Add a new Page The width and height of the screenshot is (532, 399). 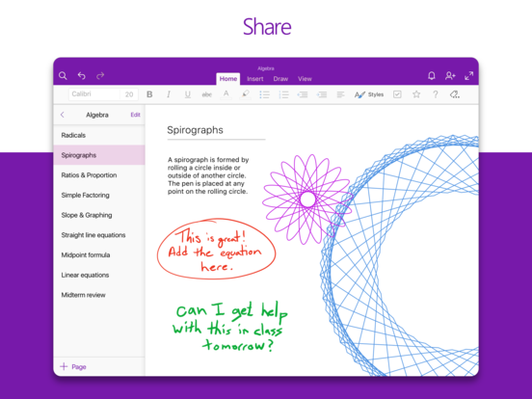click(73, 366)
